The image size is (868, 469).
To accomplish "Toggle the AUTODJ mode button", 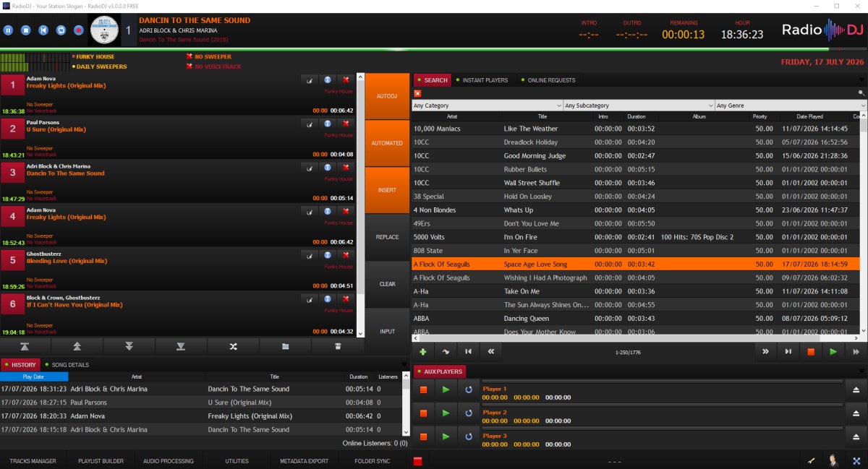I will (x=387, y=96).
